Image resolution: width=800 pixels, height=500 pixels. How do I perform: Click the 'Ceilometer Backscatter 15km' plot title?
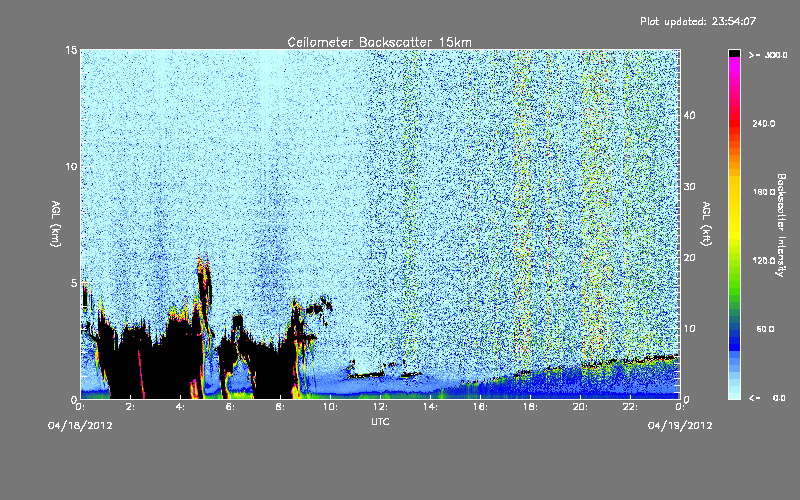click(x=379, y=42)
